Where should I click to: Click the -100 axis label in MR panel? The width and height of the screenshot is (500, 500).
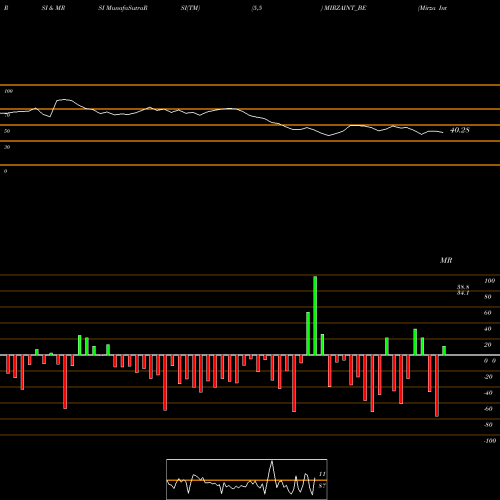[x=490, y=441]
